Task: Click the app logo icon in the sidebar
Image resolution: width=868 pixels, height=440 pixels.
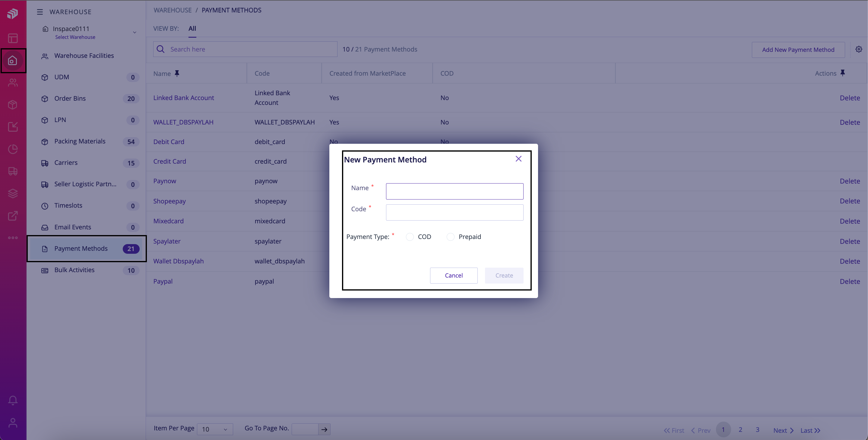Action: point(13,14)
